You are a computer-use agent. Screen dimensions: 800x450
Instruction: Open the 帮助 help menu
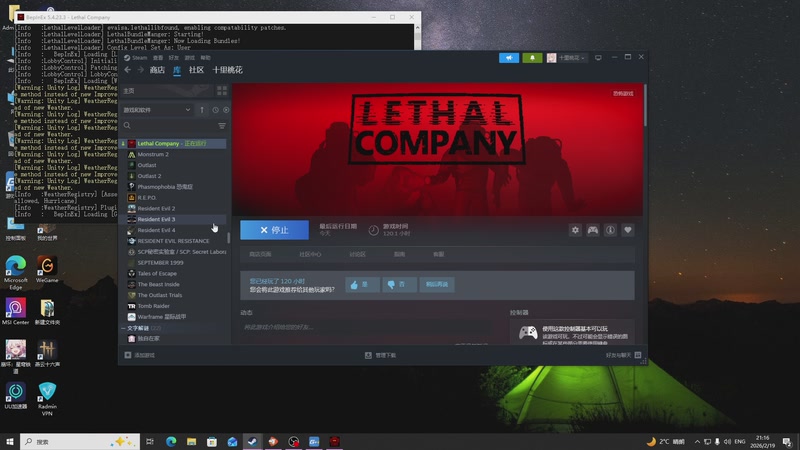pyautogui.click(x=206, y=58)
